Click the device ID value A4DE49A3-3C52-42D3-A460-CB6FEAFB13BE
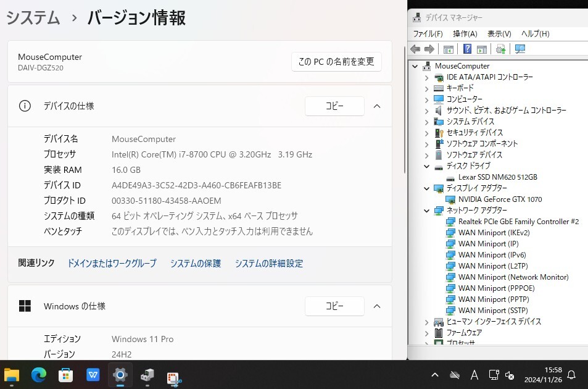588x389 pixels. (196, 185)
